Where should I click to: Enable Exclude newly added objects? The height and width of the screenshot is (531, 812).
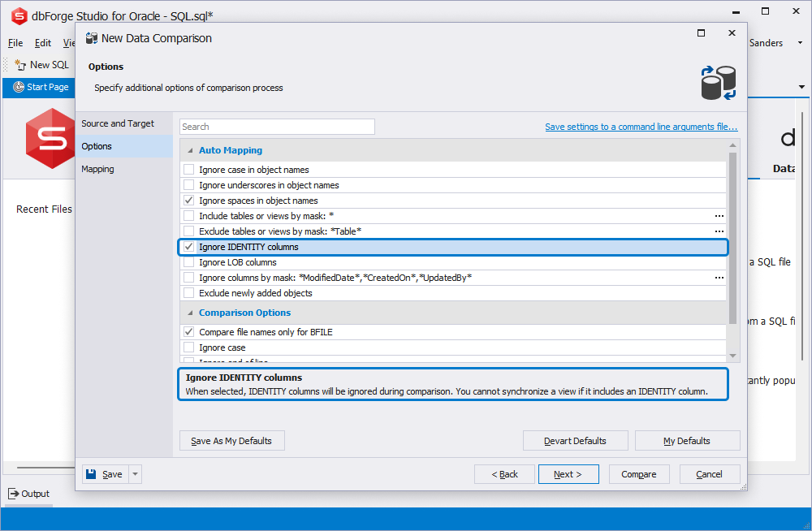[189, 293]
